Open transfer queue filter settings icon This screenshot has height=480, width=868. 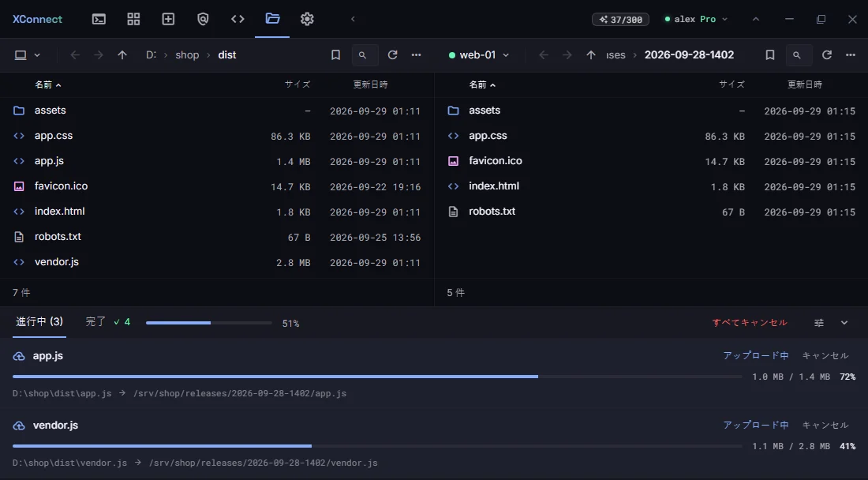point(819,323)
